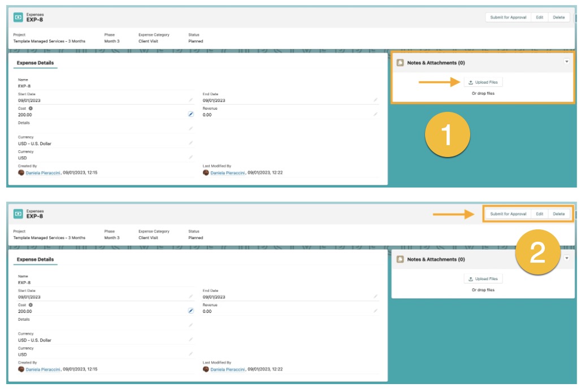Open Created By Daniela Pieraccini link in step 1 screenshot
This screenshot has width=581, height=392.
point(44,173)
